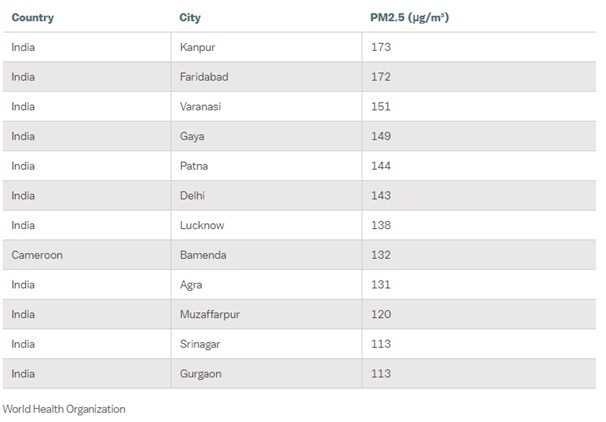Click the Gurgaon city cell

click(201, 374)
